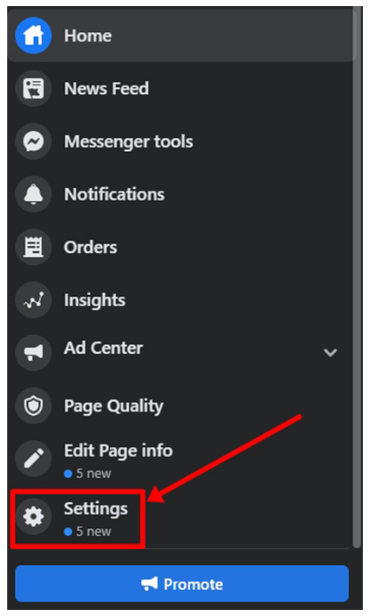Click the sidebar vertical scrollbar
368x615 pixels.
coord(357,278)
